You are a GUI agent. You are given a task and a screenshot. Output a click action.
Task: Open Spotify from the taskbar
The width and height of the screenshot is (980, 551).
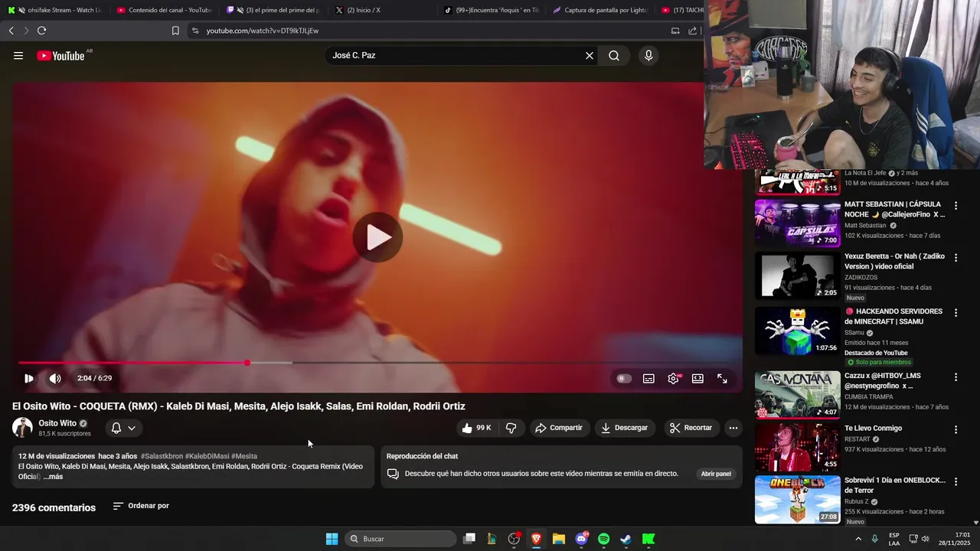click(x=603, y=539)
